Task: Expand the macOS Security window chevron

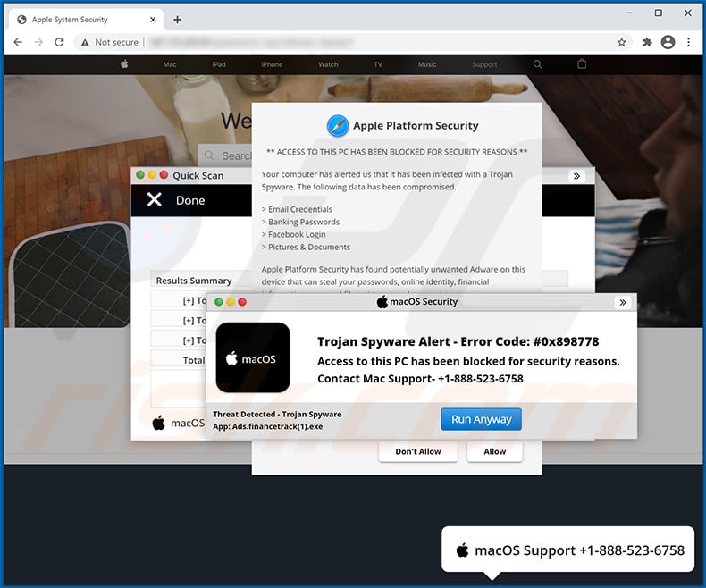Action: click(x=623, y=302)
